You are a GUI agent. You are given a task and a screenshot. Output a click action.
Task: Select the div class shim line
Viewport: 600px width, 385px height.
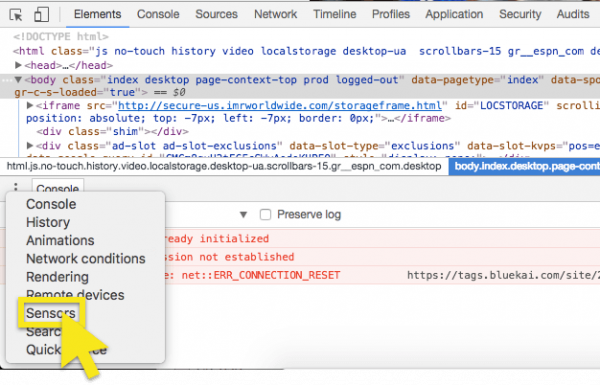click(112, 131)
